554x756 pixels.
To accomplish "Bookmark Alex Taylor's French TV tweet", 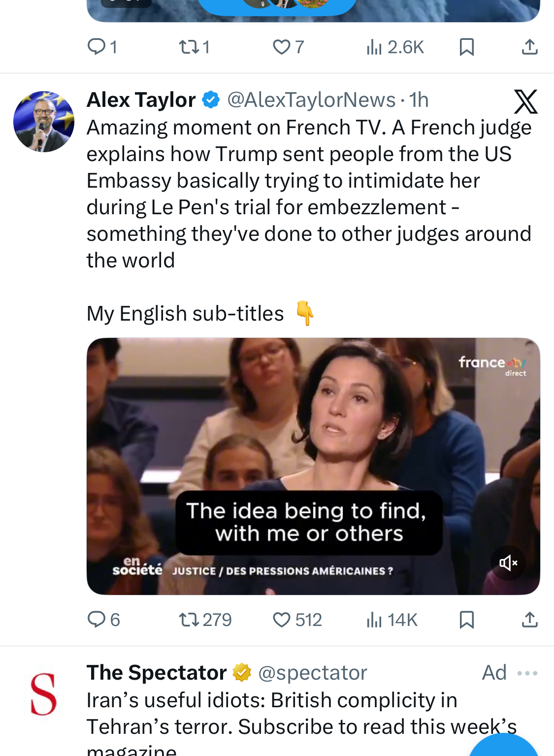I will click(x=466, y=620).
